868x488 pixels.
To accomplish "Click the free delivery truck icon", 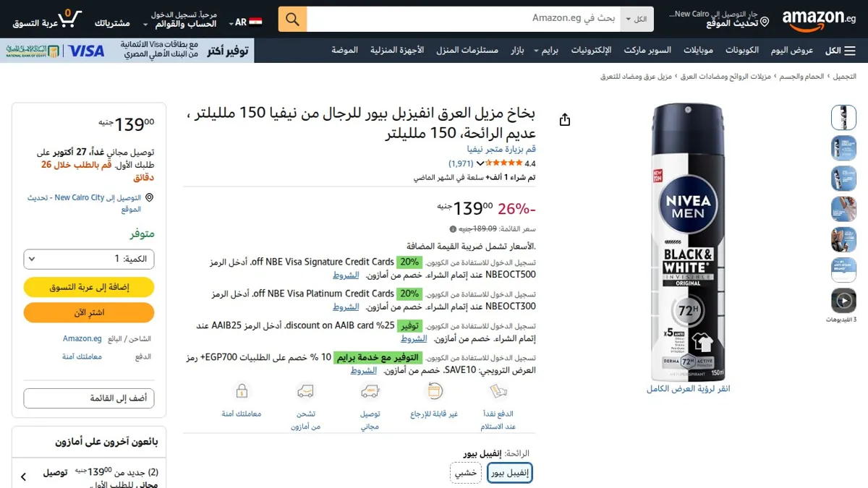I will [370, 391].
